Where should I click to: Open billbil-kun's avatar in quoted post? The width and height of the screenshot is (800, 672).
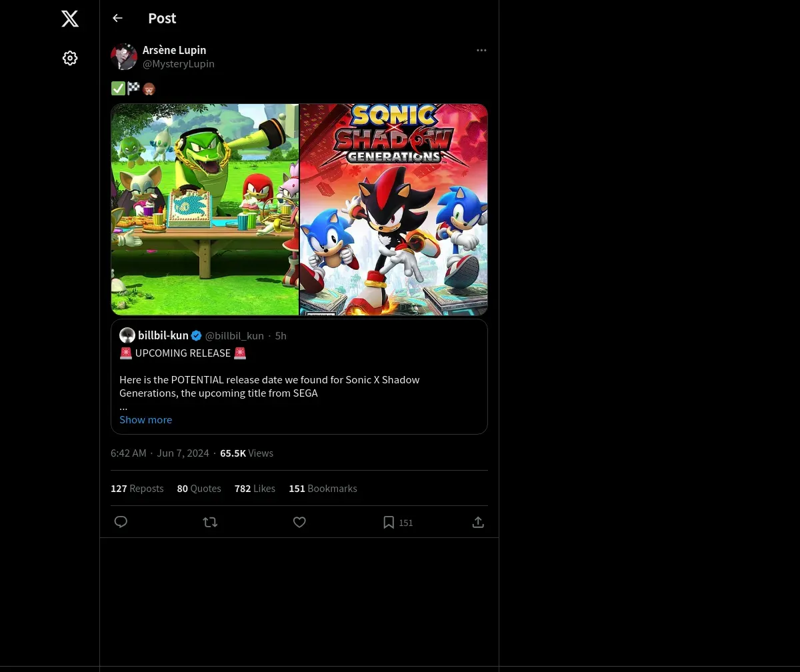coord(127,335)
